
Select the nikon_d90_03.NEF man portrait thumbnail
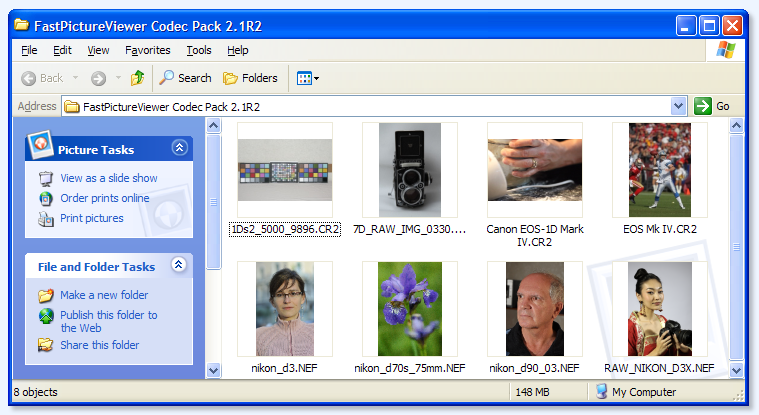(x=534, y=309)
